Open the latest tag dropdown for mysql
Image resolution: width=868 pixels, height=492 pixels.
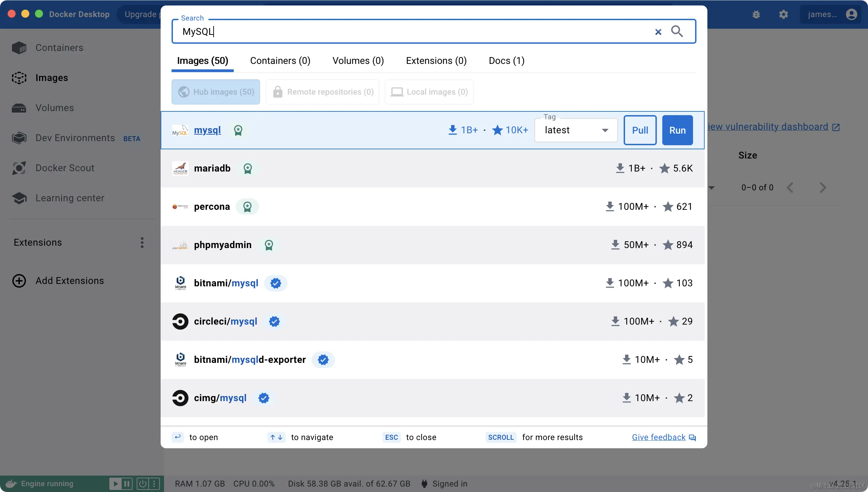pos(605,130)
